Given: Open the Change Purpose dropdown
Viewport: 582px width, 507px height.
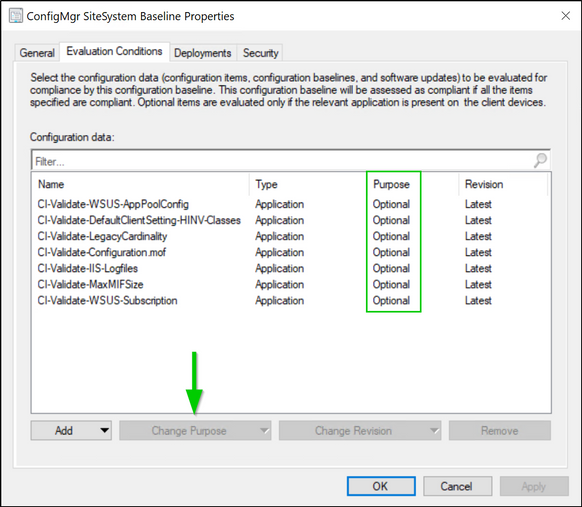Looking at the screenshot, I should pyautogui.click(x=195, y=431).
